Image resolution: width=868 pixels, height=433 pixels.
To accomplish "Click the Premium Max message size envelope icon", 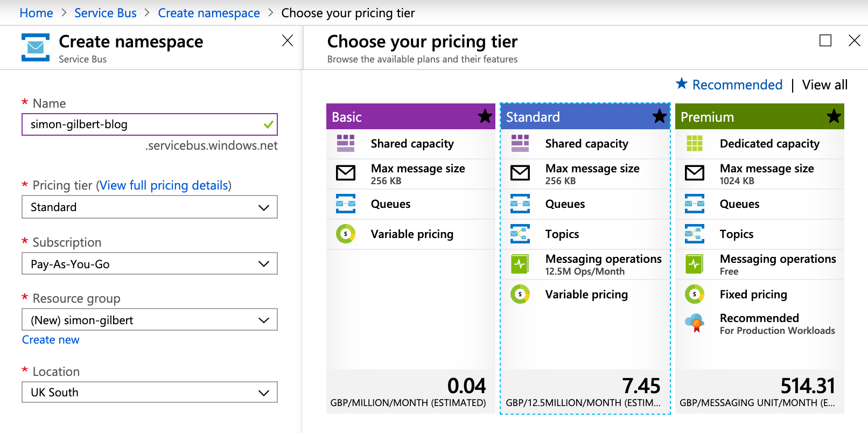I will click(x=695, y=173).
